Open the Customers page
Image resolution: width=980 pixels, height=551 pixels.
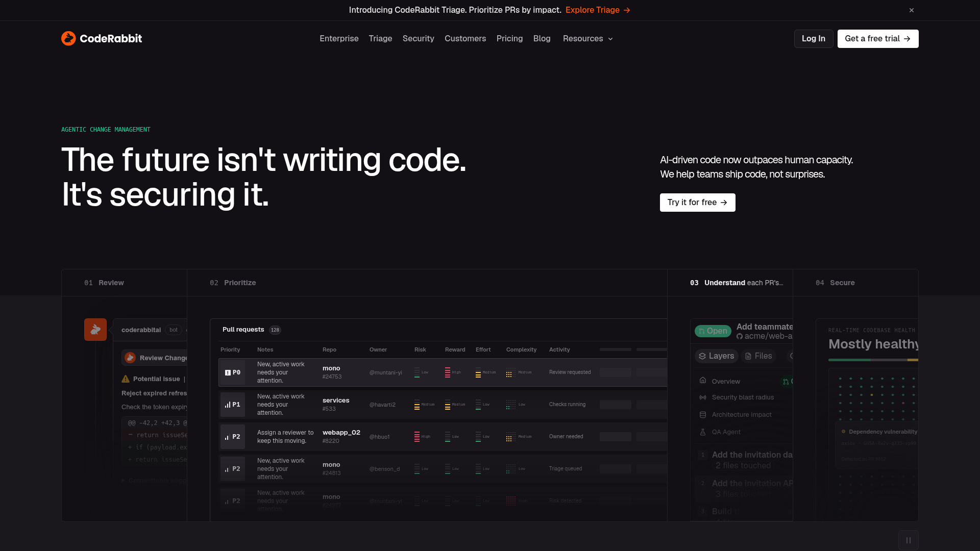click(465, 39)
